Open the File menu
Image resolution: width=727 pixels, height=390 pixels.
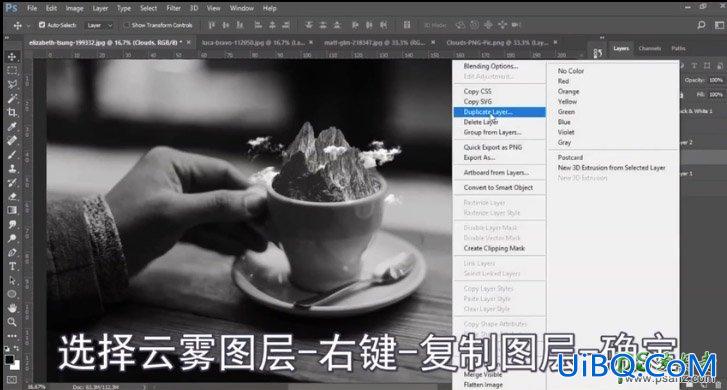[x=32, y=8]
